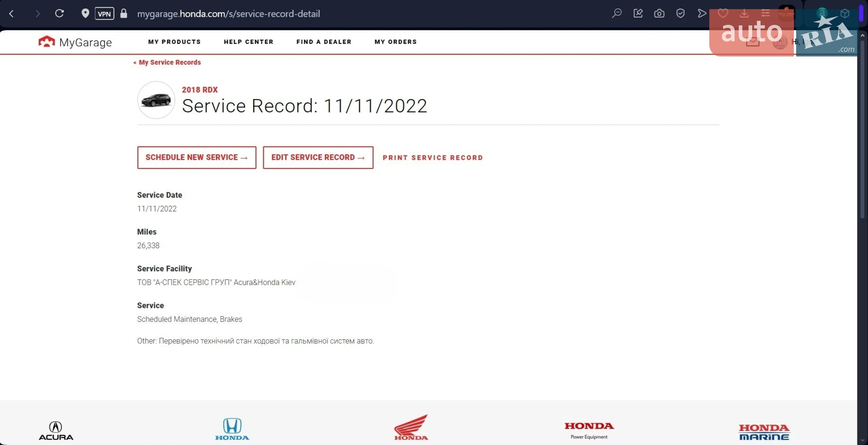
Task: Go back to My Service Records
Action: tap(167, 62)
